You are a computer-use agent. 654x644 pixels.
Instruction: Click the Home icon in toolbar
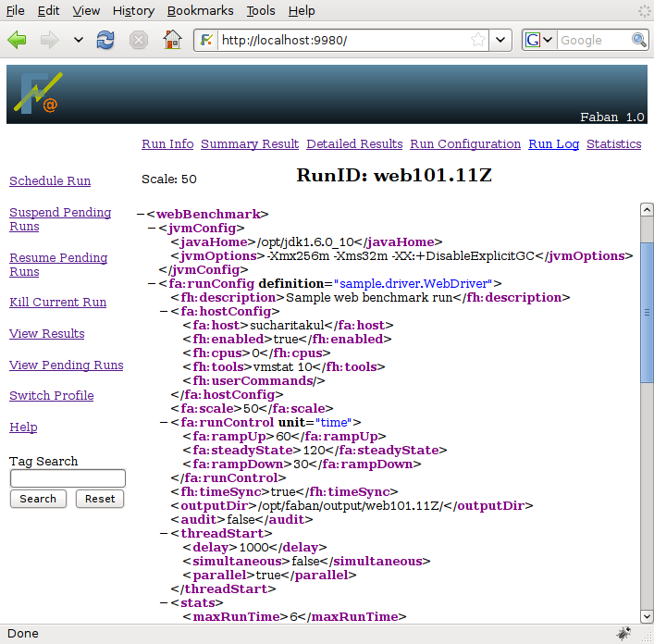172,40
